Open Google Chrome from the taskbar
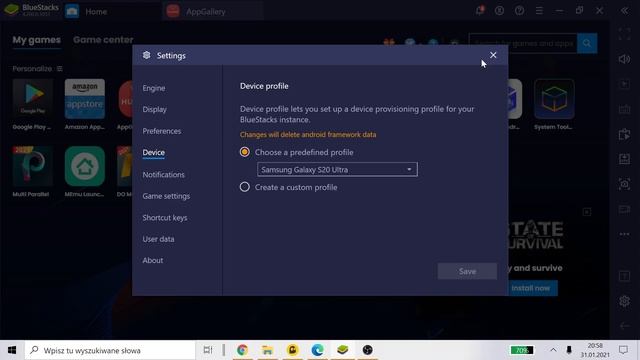The image size is (640, 360). pos(242,350)
